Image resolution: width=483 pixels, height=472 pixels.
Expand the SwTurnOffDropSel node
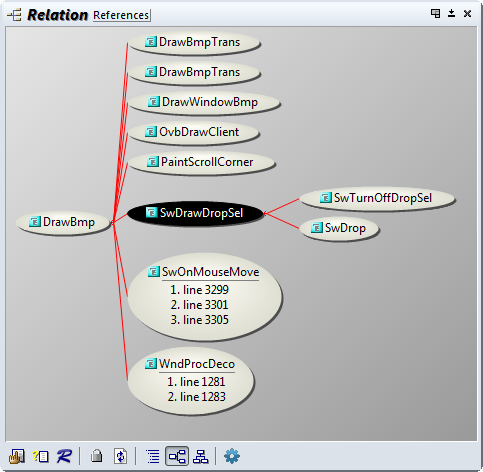pos(377,198)
